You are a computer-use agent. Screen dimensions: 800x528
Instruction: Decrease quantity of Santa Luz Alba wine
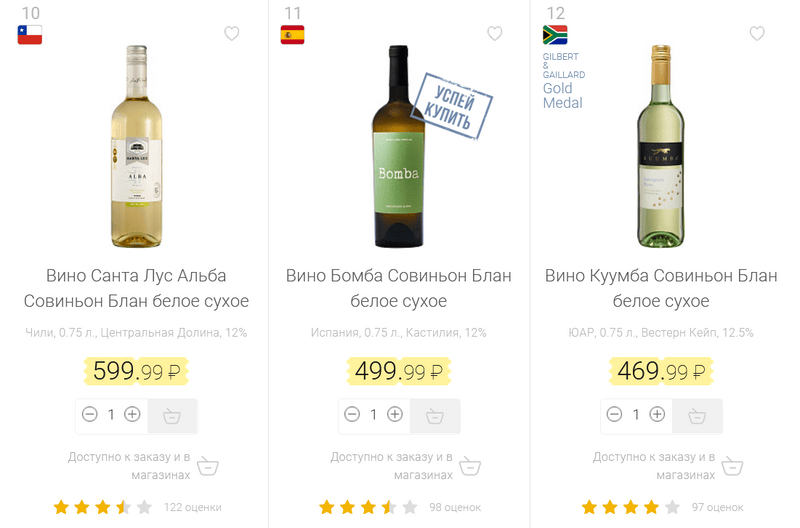click(x=90, y=414)
